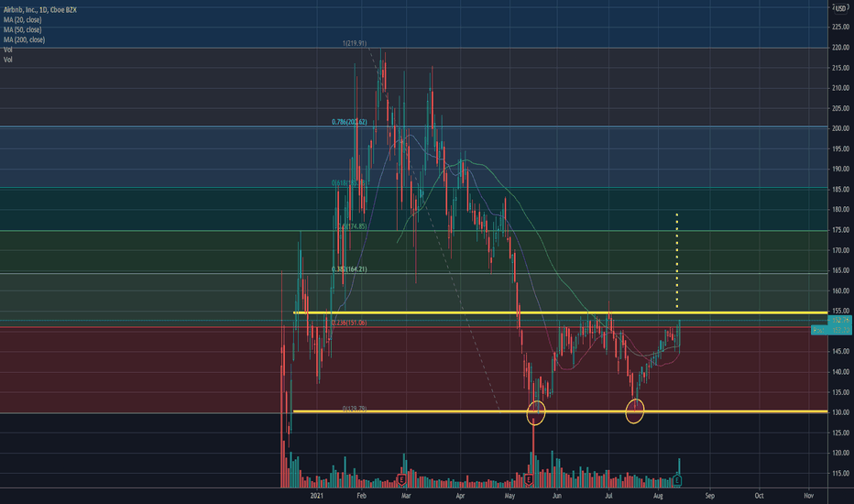The height and width of the screenshot is (504, 854).
Task: Click the 200.00 price axis label
Action: point(840,128)
